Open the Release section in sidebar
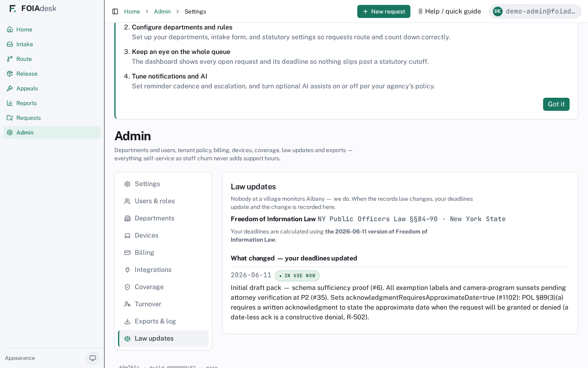This screenshot has height=368, width=588. pyautogui.click(x=52, y=74)
